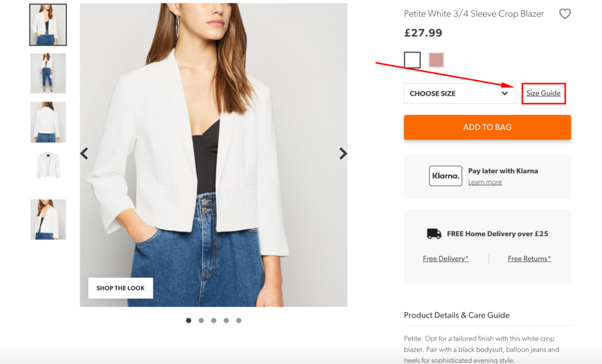Open the Free Returns link
This screenshot has height=364, width=602.
[530, 258]
